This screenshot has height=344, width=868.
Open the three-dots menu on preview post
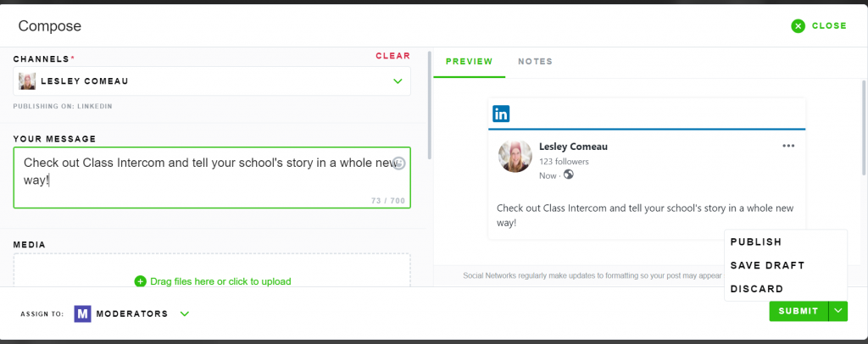coord(788,146)
